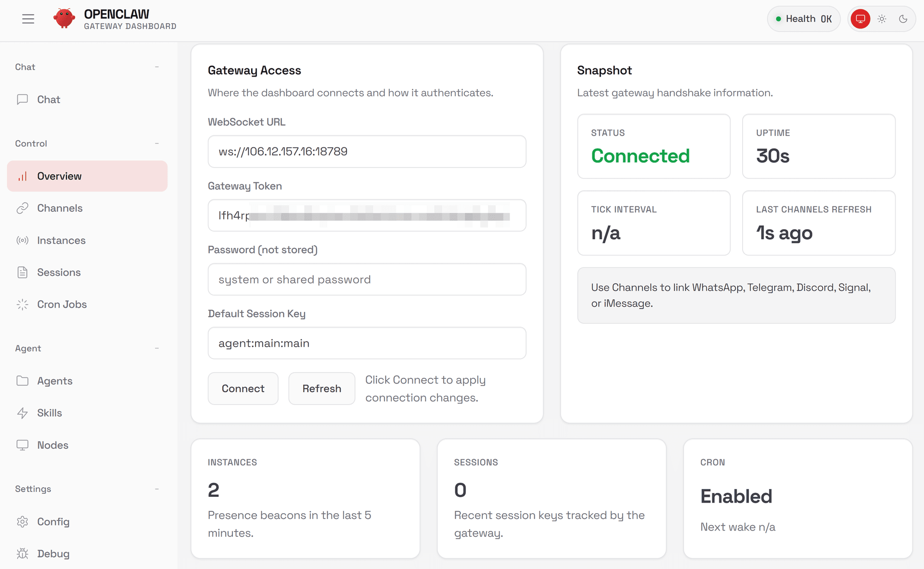Open the Chat page icon
This screenshot has height=569, width=924.
[x=22, y=100]
